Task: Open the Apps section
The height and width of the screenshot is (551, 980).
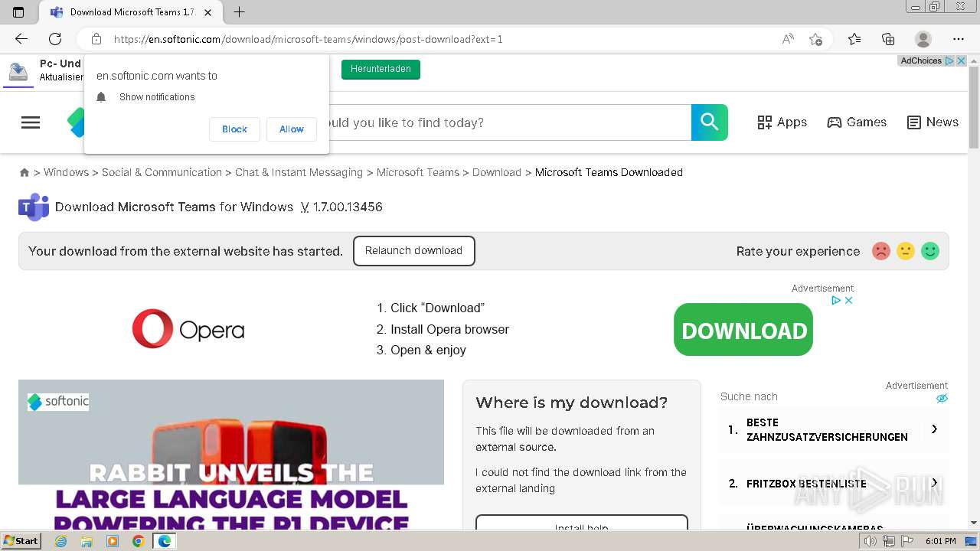Action: tap(782, 122)
